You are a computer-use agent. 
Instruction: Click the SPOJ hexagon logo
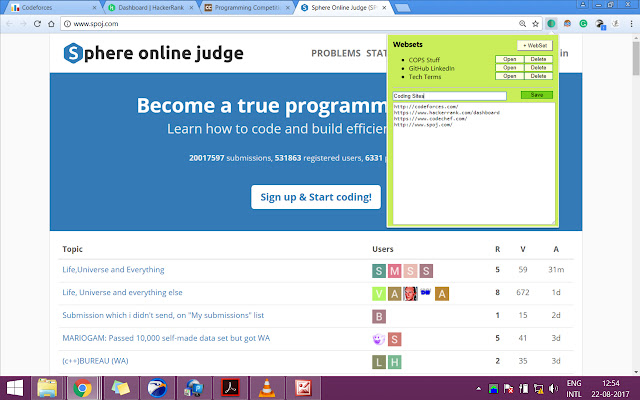(73, 53)
